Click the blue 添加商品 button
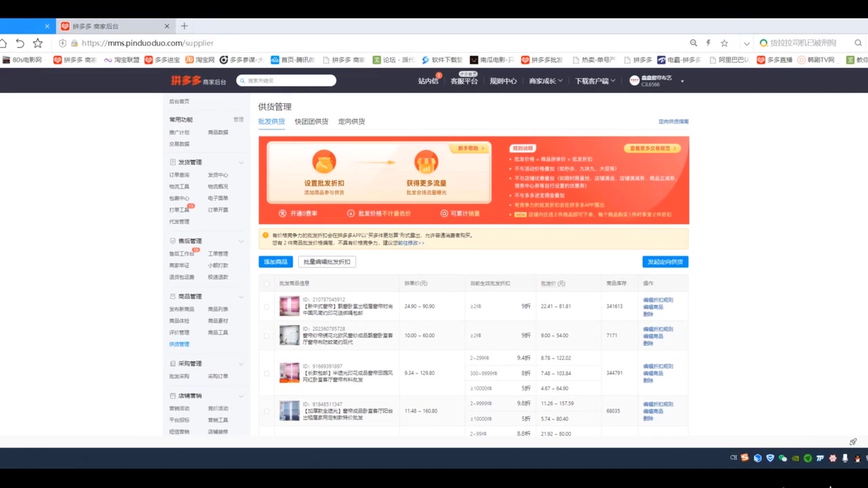The image size is (868, 488). 275,262
